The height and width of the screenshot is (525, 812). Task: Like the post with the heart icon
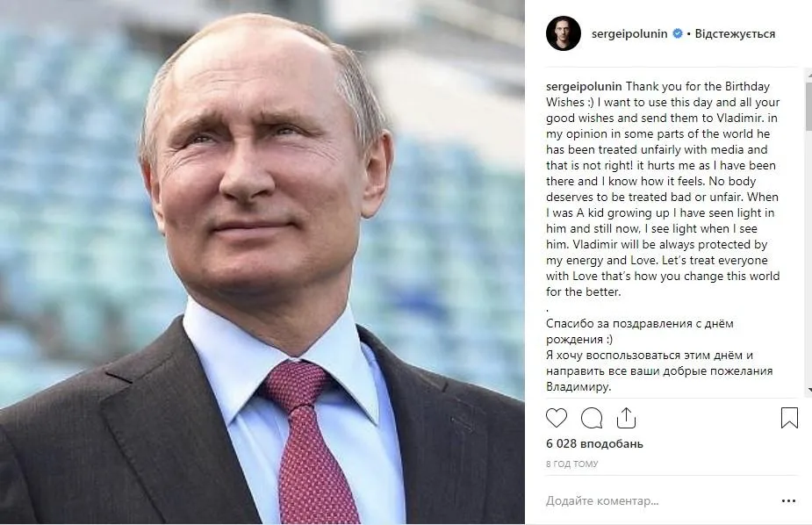tap(557, 418)
